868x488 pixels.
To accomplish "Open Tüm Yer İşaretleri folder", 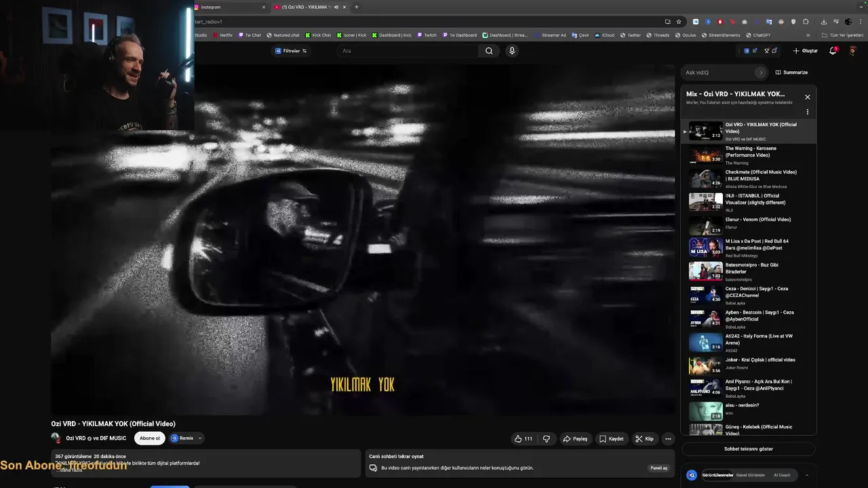I will (842, 35).
